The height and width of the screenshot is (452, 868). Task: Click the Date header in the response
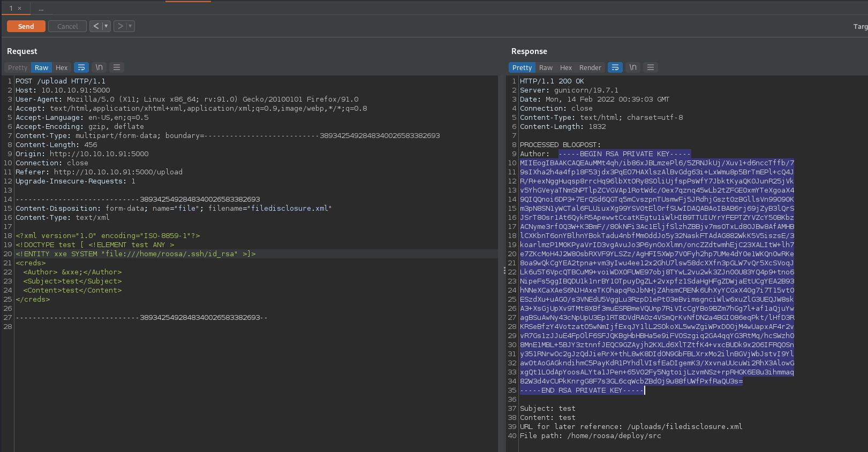(x=594, y=99)
